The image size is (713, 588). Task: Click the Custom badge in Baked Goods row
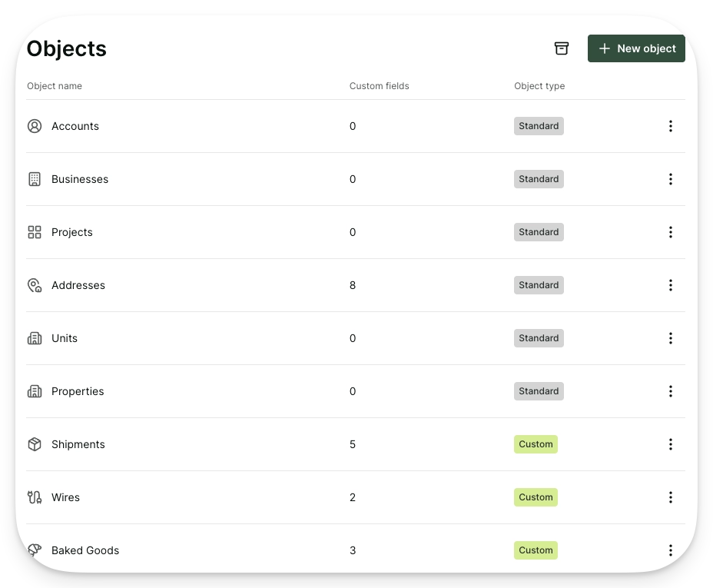[x=536, y=550]
